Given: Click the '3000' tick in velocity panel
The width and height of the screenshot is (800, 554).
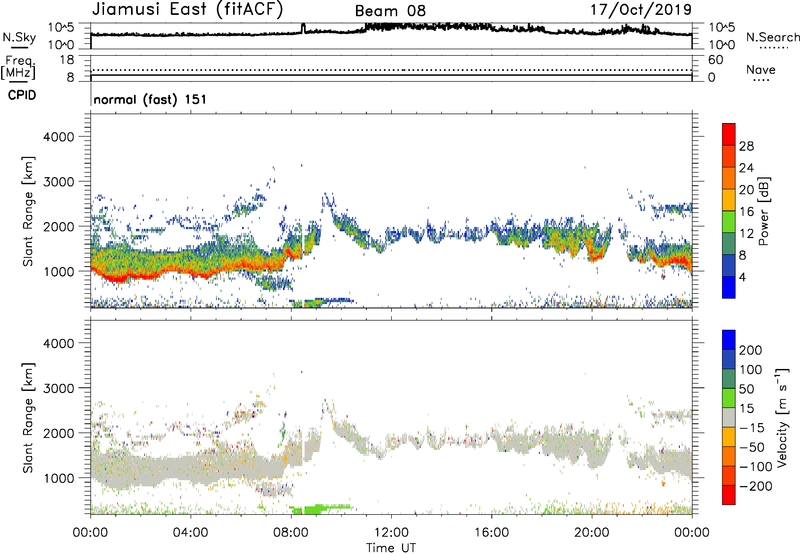Looking at the screenshot, I should 59,388.
